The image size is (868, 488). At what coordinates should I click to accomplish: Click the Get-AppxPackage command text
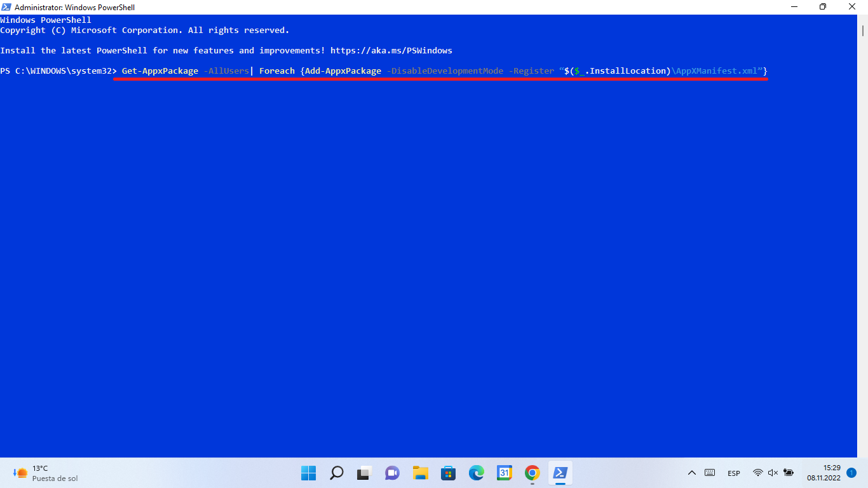[x=160, y=71]
